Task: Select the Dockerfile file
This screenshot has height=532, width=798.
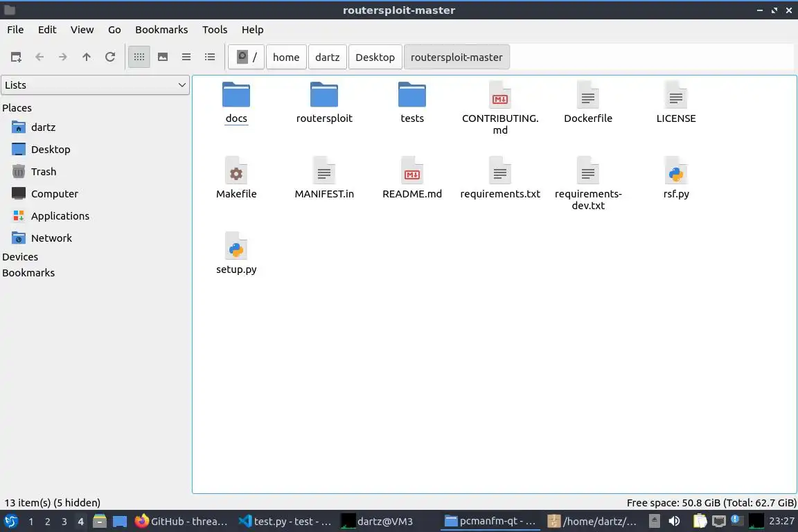Action: [588, 103]
